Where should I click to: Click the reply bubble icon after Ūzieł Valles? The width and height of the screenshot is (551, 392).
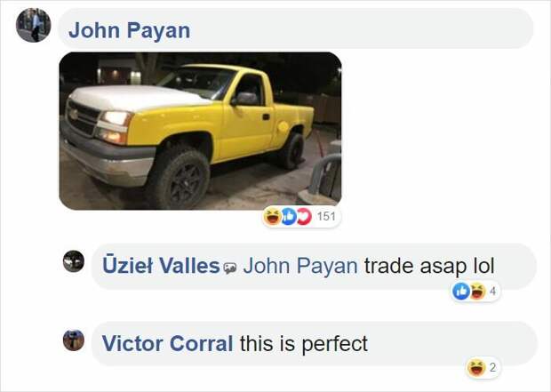(230, 268)
